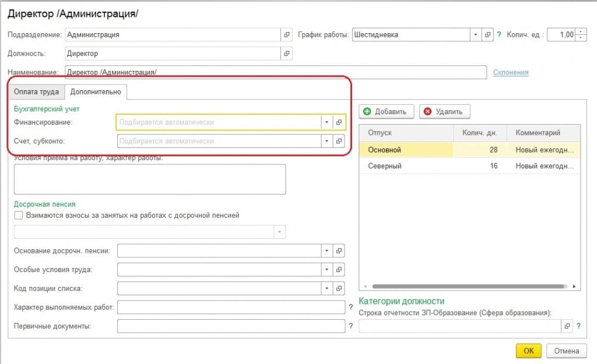Expand the Финансирование dropdown list
This screenshot has width=597, height=364.
tap(326, 122)
